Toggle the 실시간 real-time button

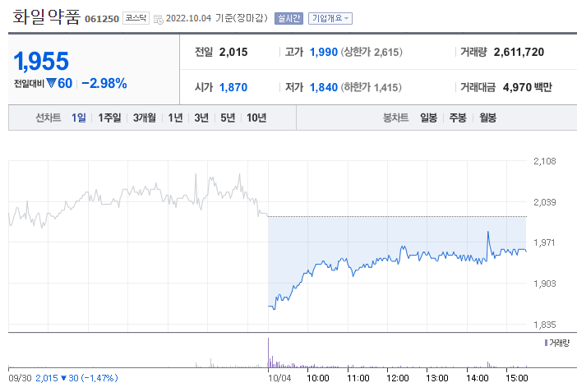288,18
